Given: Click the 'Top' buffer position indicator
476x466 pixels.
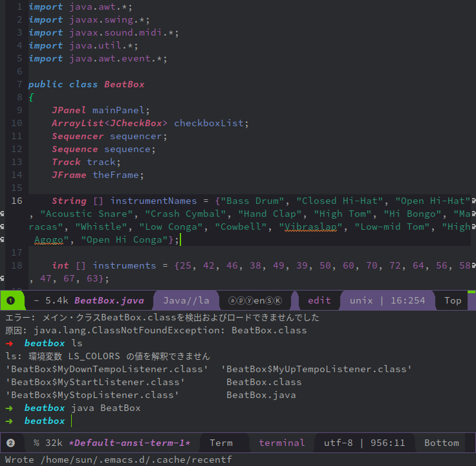Looking at the screenshot, I should click(x=453, y=300).
